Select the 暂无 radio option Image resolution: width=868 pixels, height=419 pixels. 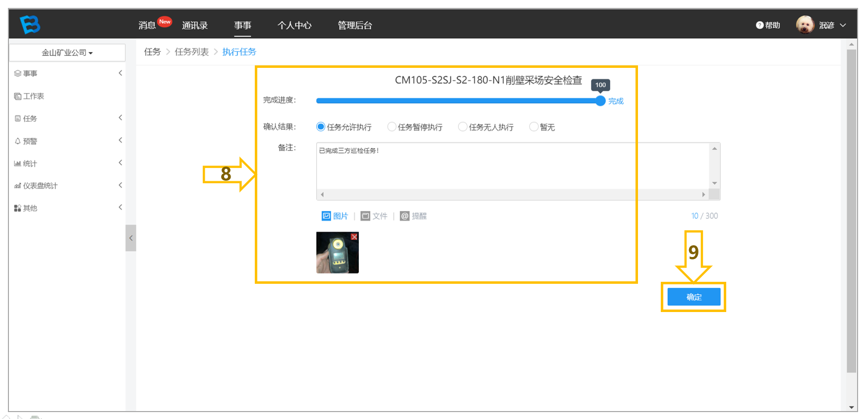pos(534,127)
